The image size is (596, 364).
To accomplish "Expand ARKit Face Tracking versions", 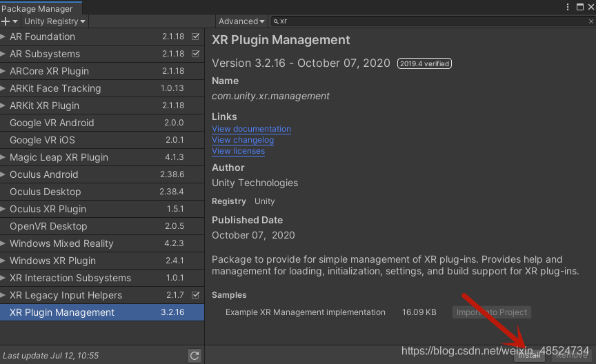I will pyautogui.click(x=3, y=88).
